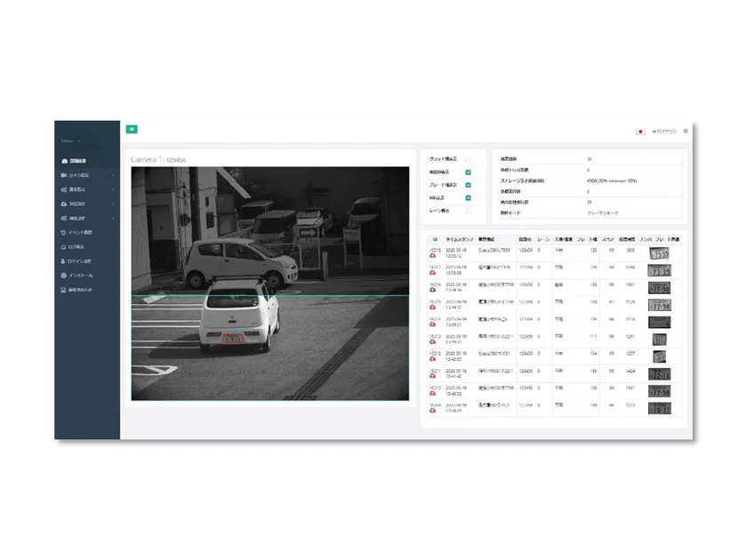Click the ログアウト logout link

[664, 132]
